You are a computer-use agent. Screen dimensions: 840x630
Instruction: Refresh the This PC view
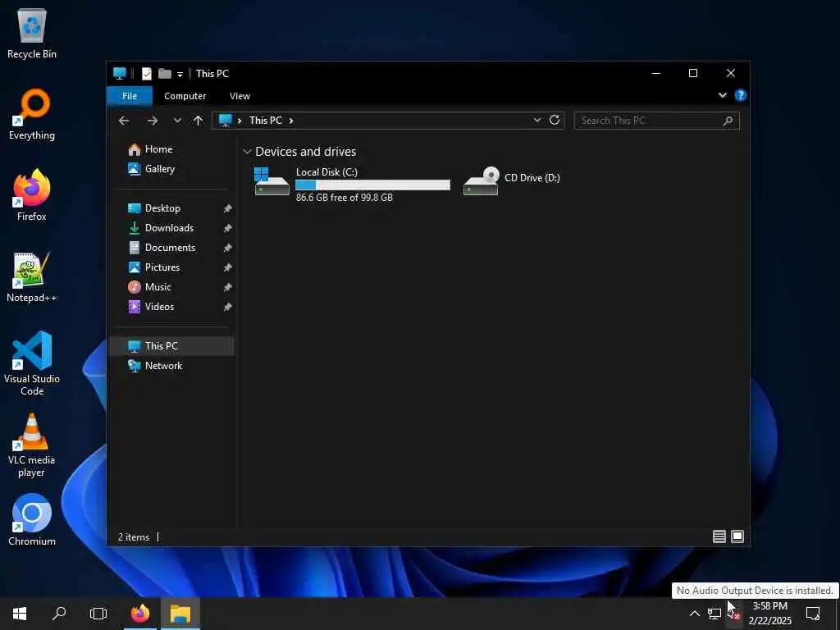[555, 120]
